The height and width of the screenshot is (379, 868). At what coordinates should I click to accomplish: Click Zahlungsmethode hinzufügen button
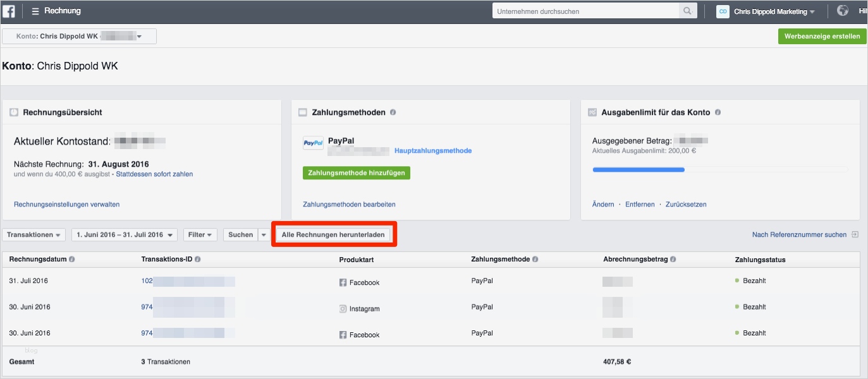click(357, 173)
